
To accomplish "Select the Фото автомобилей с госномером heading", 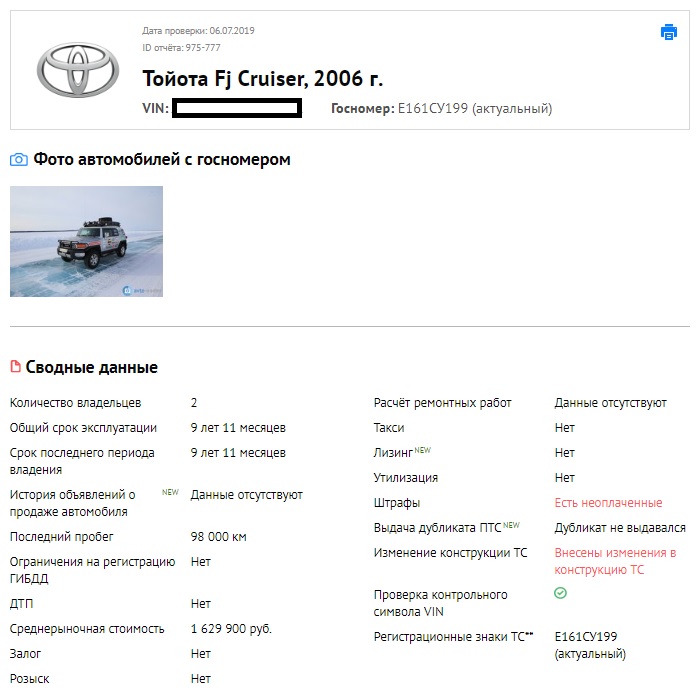I will (162, 159).
